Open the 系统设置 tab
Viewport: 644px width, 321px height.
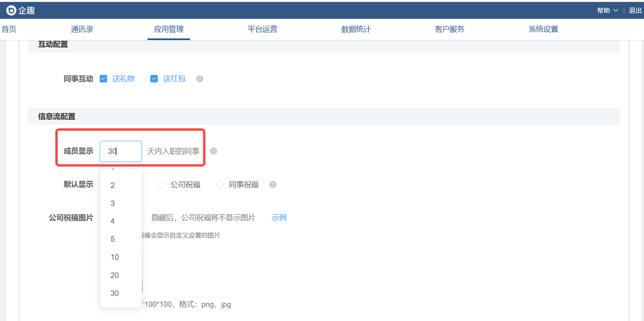(543, 29)
